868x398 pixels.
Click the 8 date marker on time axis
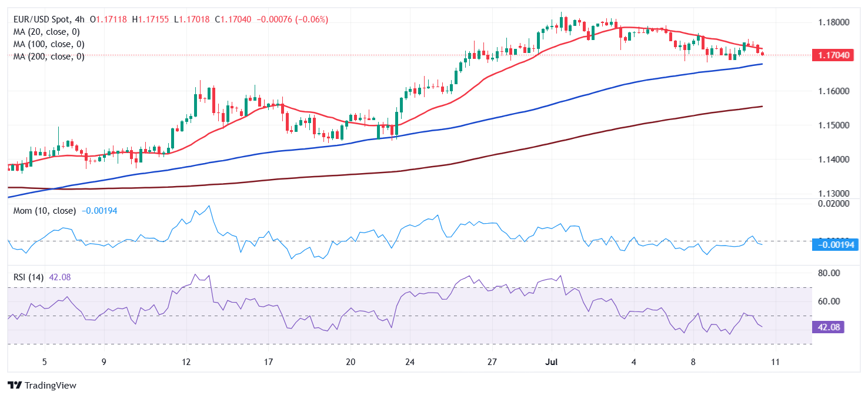point(693,361)
